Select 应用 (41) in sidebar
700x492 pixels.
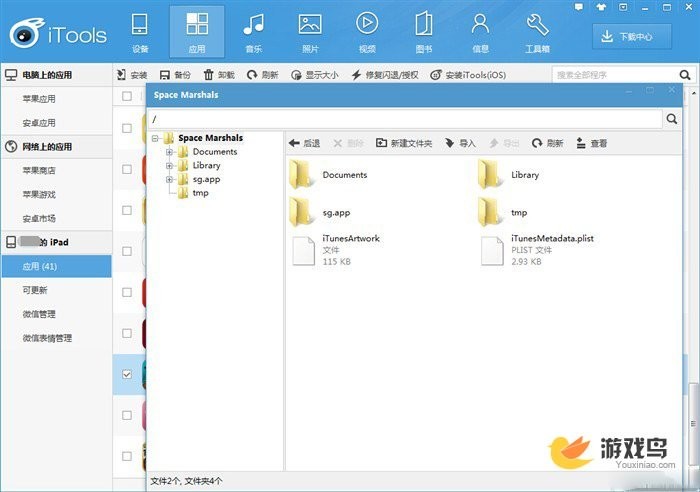coord(57,267)
